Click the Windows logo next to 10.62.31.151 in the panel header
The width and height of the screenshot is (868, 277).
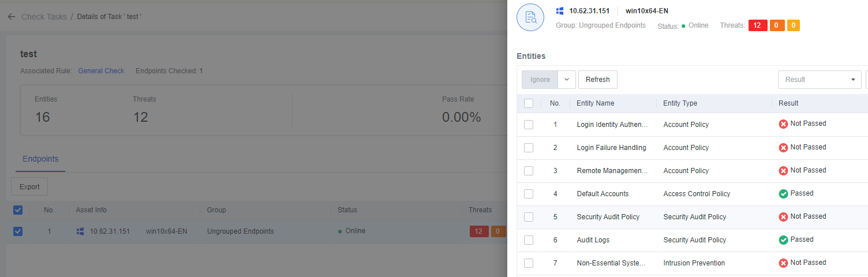tap(560, 11)
